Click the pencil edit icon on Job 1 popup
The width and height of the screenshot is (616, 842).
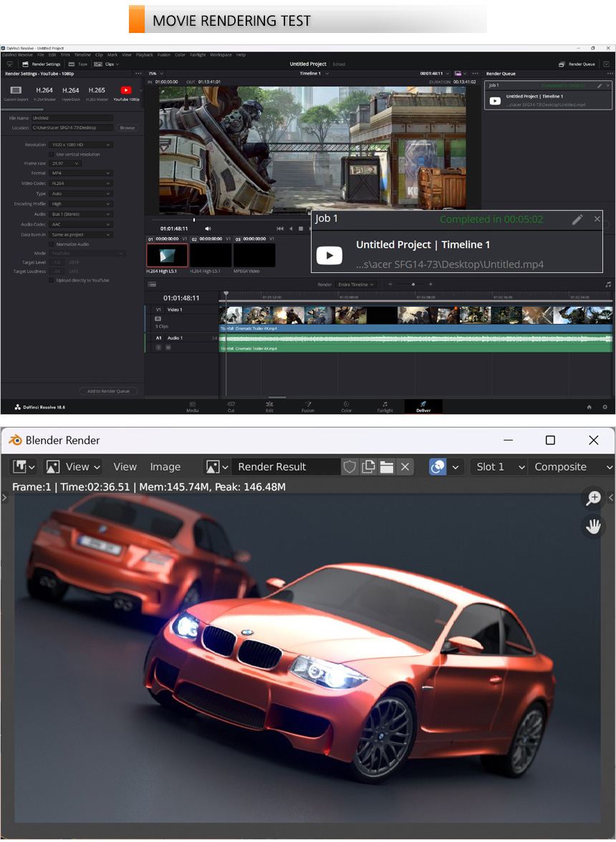point(577,219)
